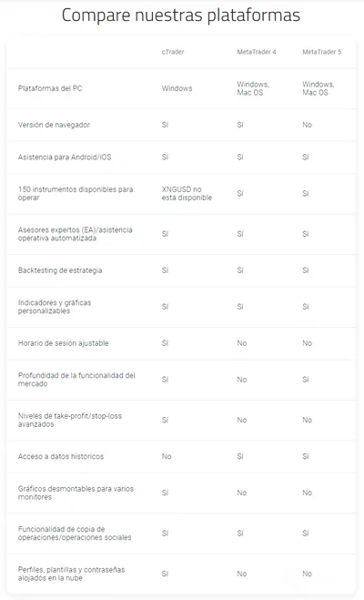Select 'Horario de sesión ajustable' row label
Viewport: 364px width, 600px height.
[x=64, y=343]
